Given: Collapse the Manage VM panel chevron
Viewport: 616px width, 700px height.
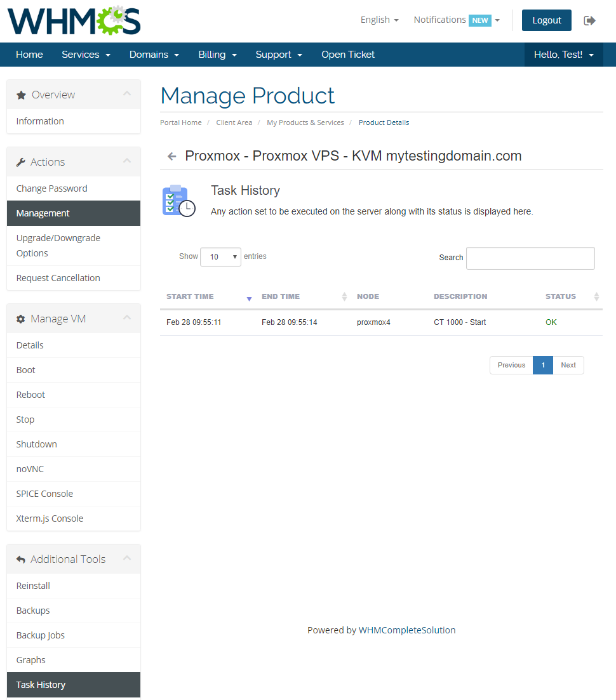Looking at the screenshot, I should [127, 317].
